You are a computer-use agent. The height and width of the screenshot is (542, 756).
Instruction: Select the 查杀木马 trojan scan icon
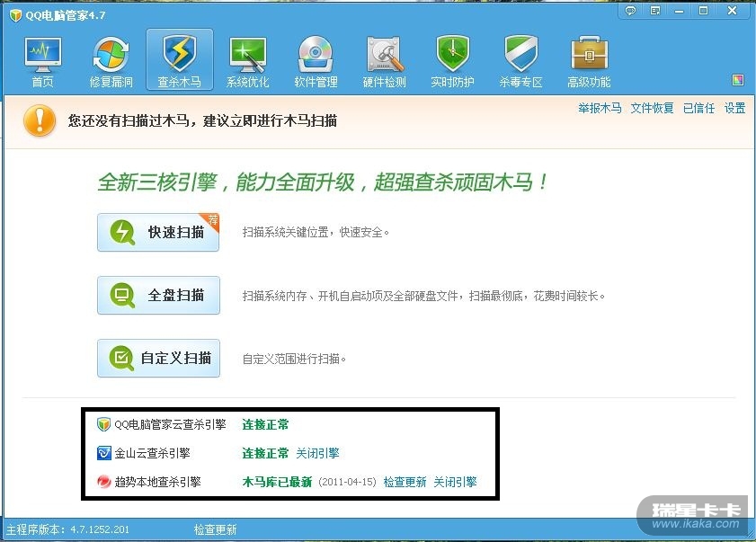click(180, 60)
